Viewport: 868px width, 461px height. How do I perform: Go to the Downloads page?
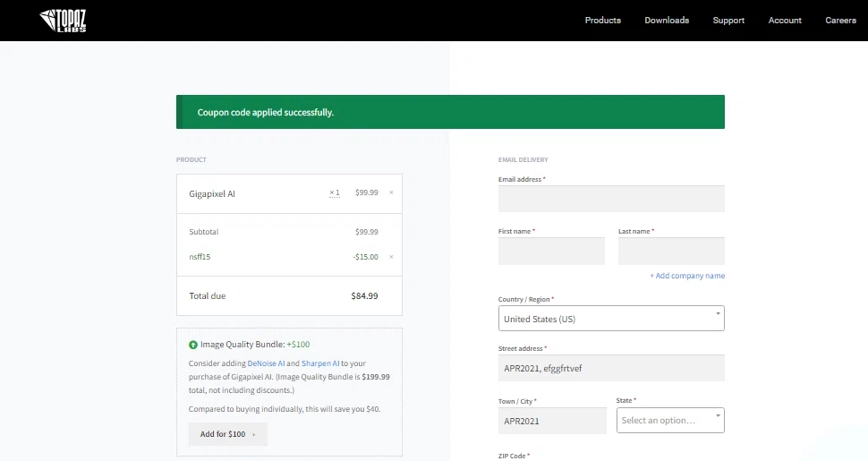pyautogui.click(x=667, y=21)
